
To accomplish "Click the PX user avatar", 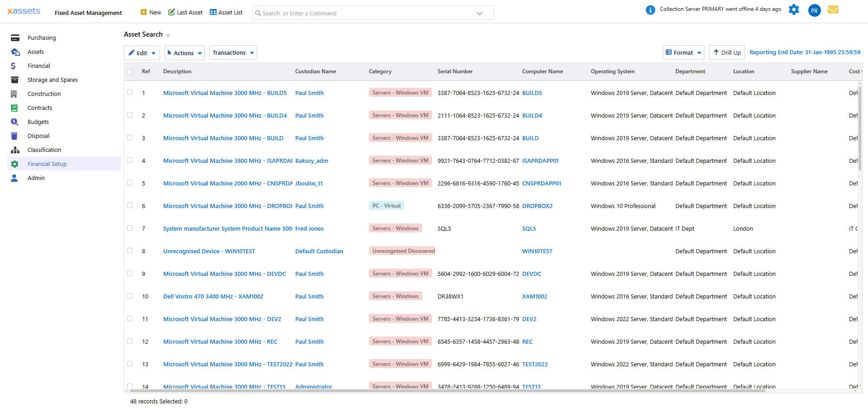I will [x=814, y=10].
